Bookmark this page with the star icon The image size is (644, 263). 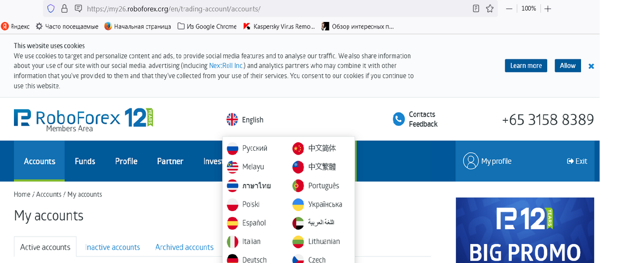[490, 8]
